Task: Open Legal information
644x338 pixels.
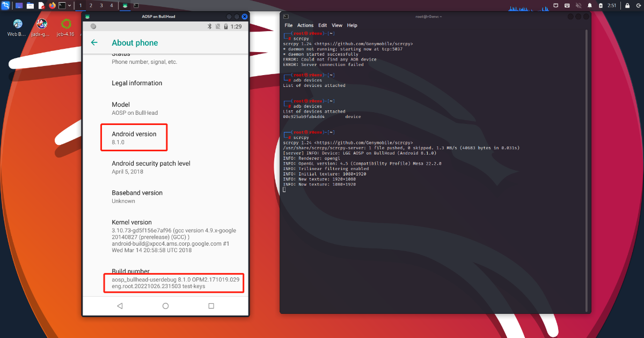Action: tap(165, 83)
